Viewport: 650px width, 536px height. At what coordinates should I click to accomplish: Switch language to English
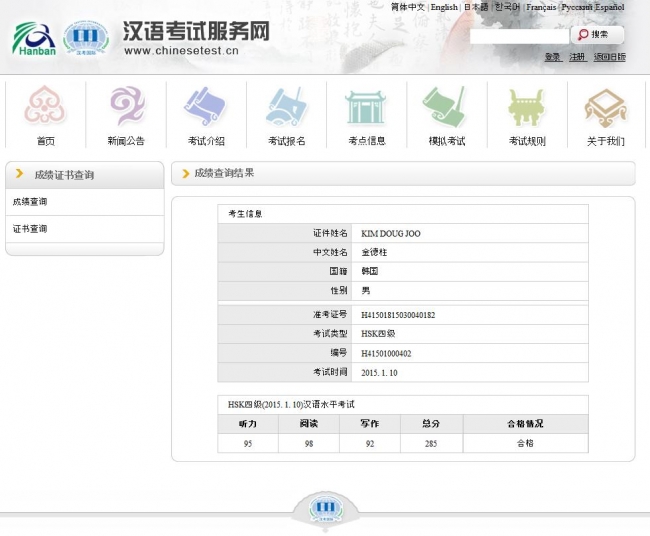pos(444,7)
